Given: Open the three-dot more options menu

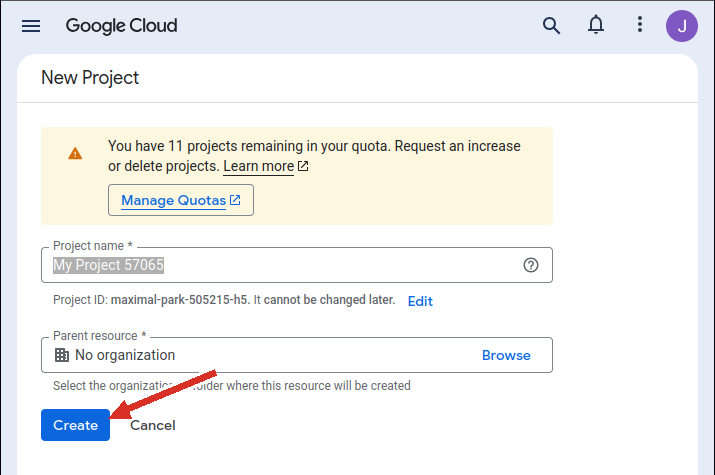Looking at the screenshot, I should (x=640, y=25).
